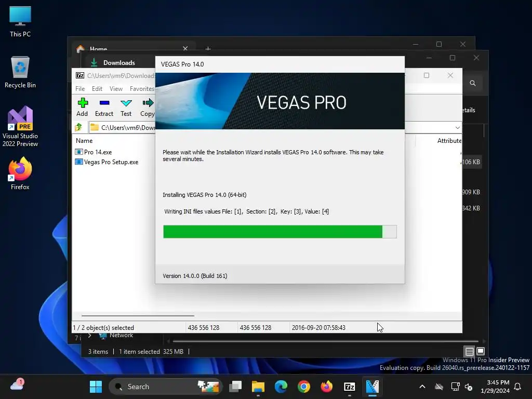Switch to VEGAS Pro installer in taskbar
The height and width of the screenshot is (399, 532).
pos(372,387)
